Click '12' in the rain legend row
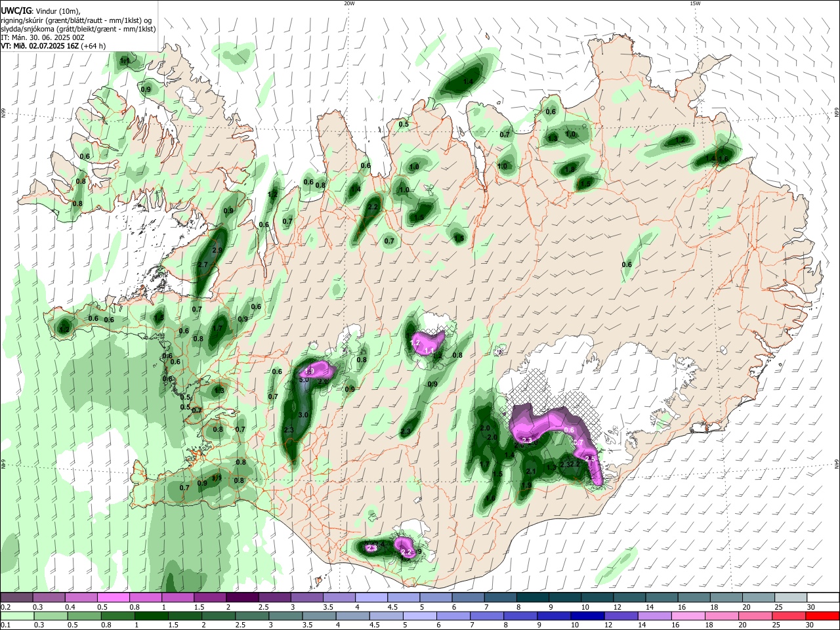The image size is (840, 630). pos(608,625)
